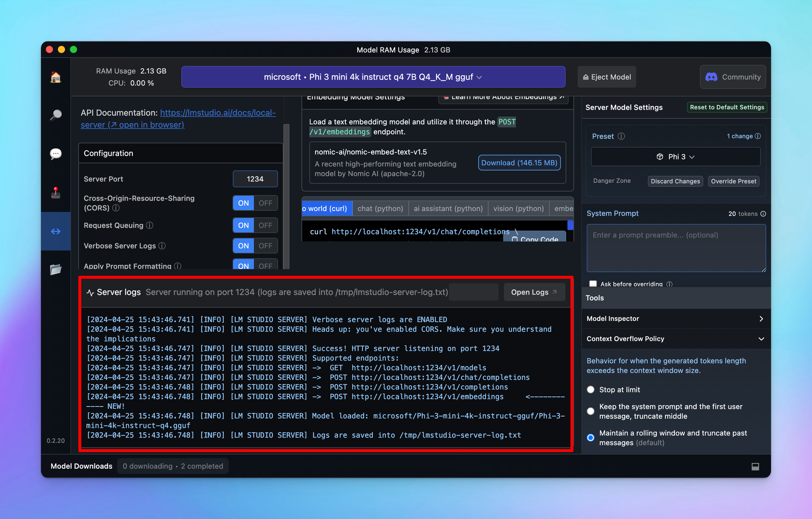The width and height of the screenshot is (812, 519).
Task: Click the info icon beside 1 change
Action: pos(758,136)
